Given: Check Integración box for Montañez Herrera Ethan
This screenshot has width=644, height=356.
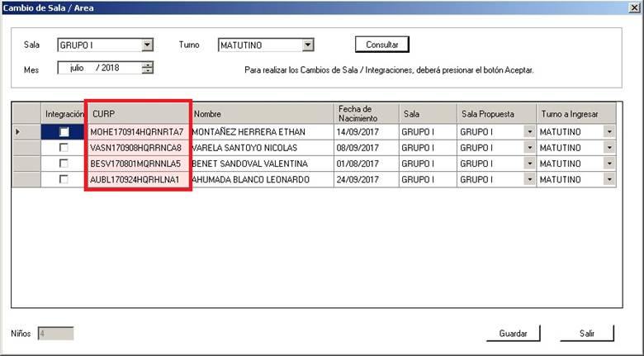Looking at the screenshot, I should point(64,132).
